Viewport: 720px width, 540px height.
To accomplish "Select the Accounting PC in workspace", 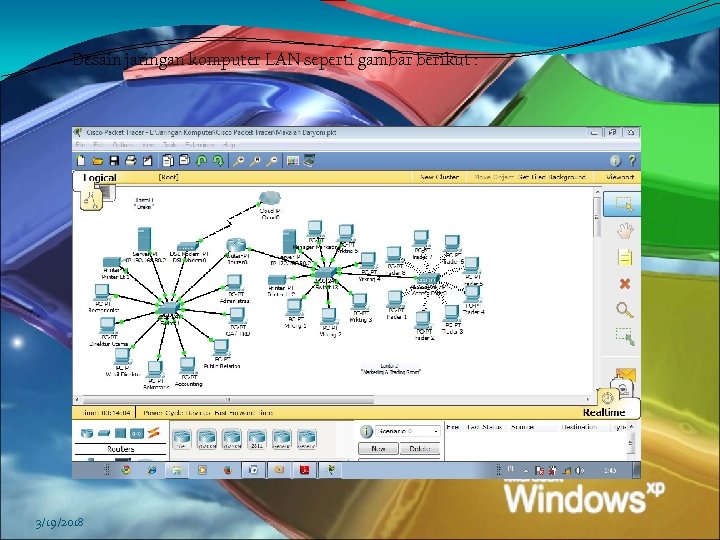I will click(x=187, y=366).
